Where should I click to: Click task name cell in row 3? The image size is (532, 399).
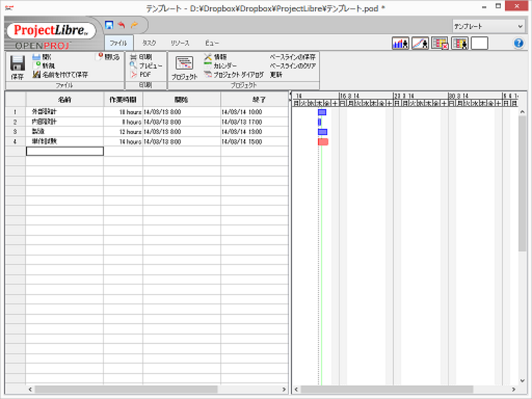click(x=65, y=132)
